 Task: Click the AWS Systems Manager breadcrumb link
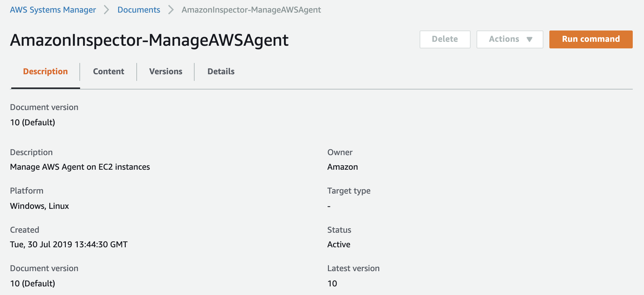click(53, 10)
